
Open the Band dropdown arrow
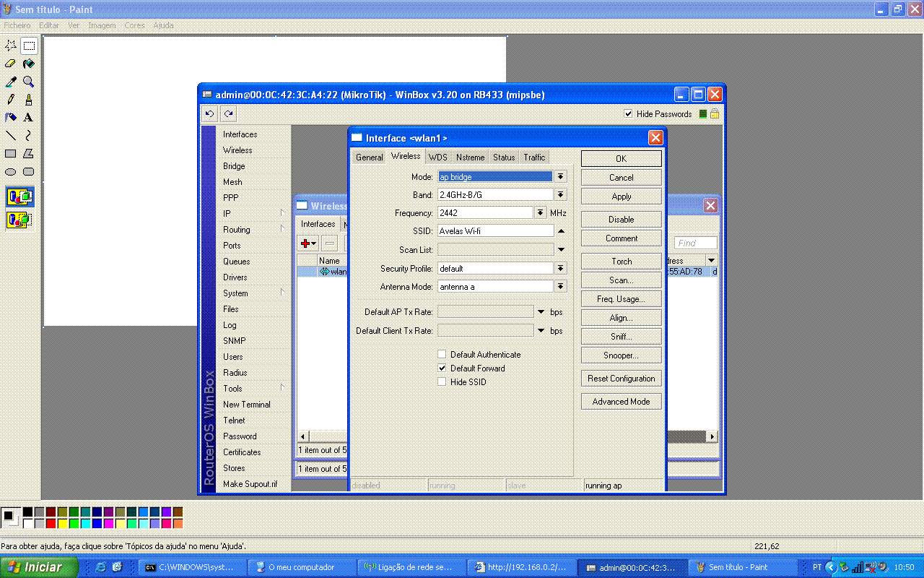(x=561, y=195)
